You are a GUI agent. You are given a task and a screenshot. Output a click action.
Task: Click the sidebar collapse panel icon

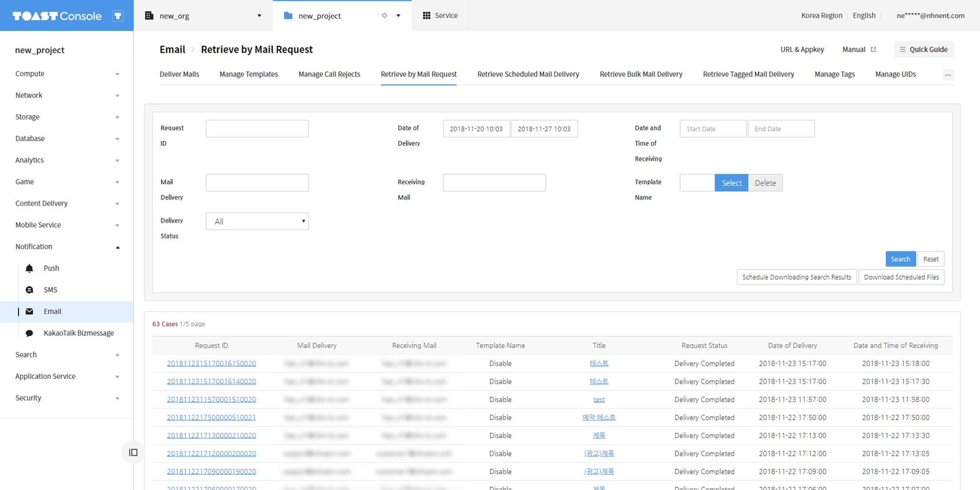tap(133, 452)
